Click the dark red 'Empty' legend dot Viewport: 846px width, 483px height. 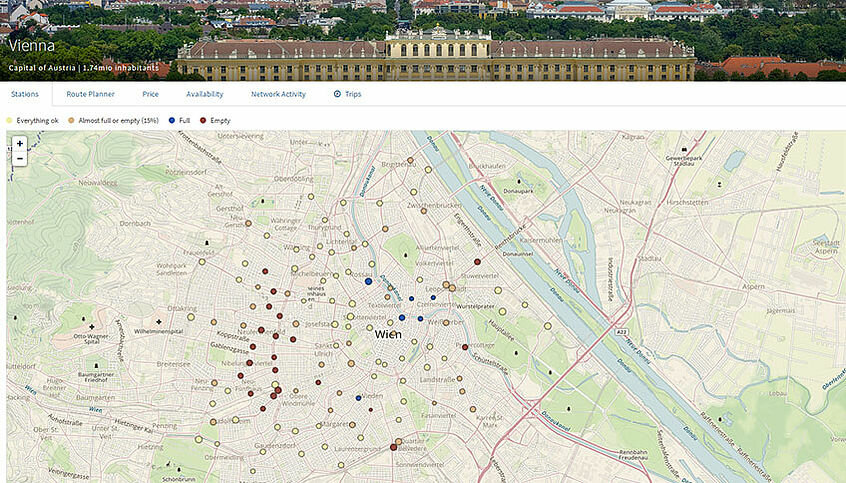pos(203,121)
